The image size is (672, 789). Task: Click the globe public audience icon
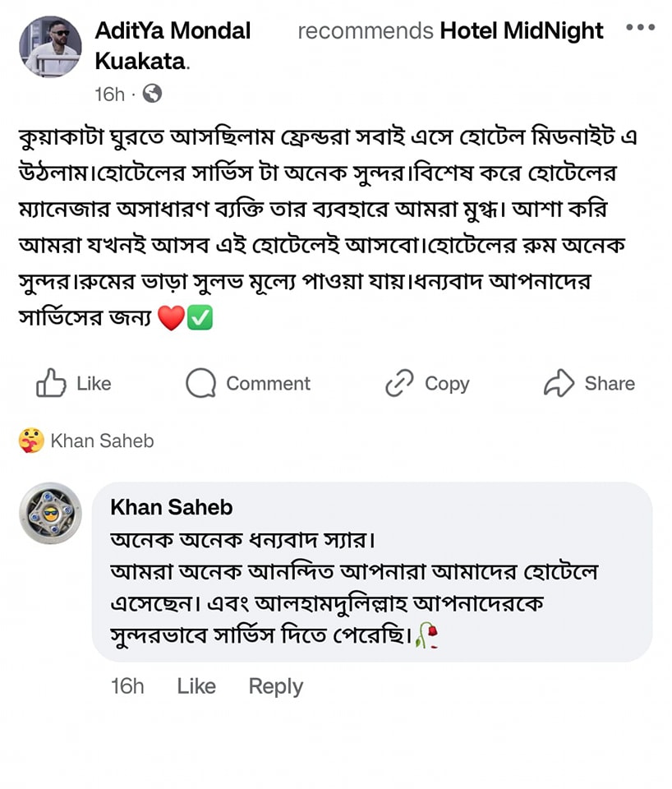(x=152, y=94)
